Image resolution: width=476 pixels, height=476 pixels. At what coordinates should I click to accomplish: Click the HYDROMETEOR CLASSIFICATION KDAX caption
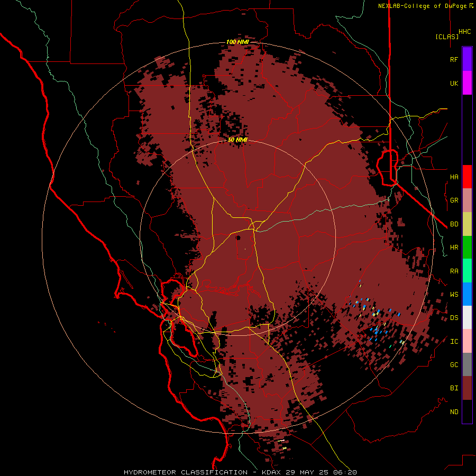coord(240,472)
